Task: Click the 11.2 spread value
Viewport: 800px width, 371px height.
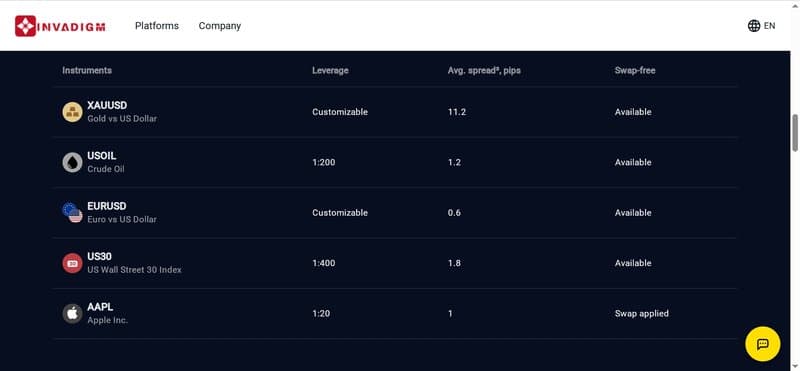Action: point(457,112)
